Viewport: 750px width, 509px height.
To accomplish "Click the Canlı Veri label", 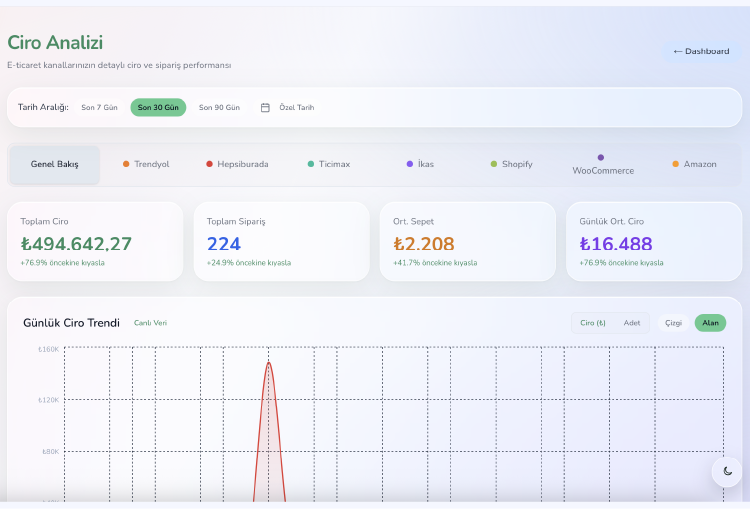I will 150,323.
